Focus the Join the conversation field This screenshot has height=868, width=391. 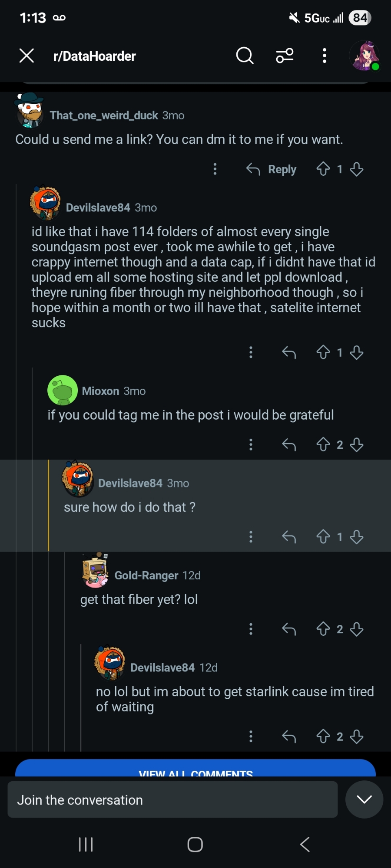click(x=172, y=800)
